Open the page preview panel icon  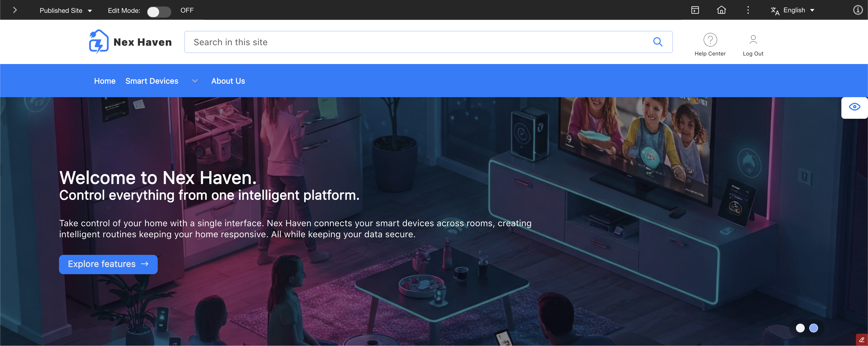695,10
